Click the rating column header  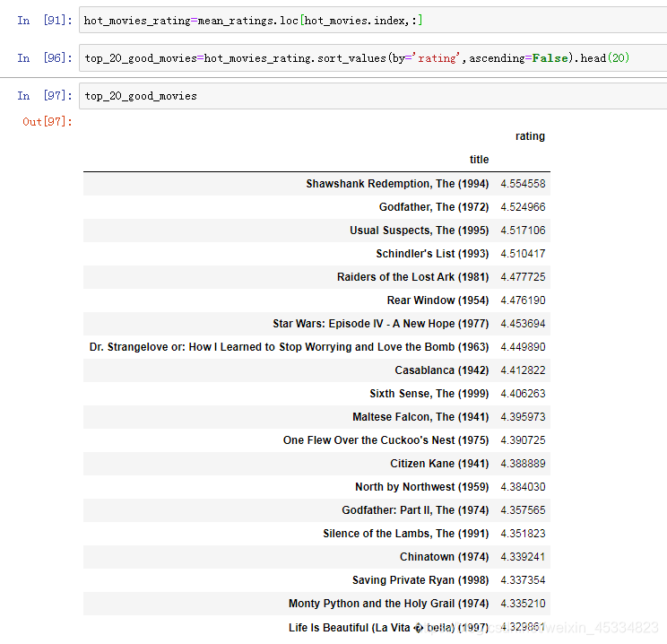point(530,136)
